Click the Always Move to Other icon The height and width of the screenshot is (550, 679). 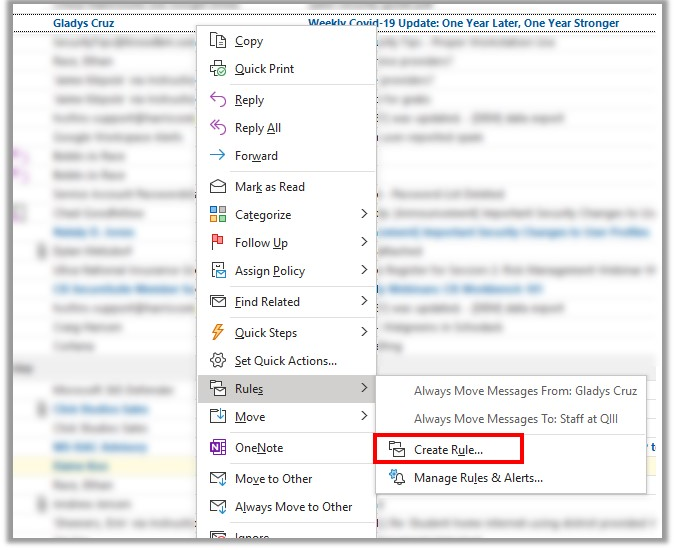tap(218, 506)
